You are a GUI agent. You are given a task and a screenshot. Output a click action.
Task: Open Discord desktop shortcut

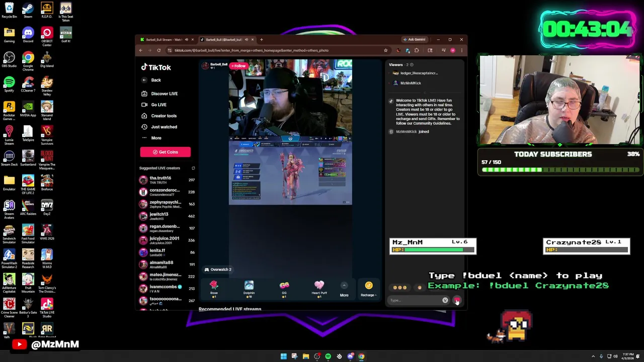click(x=28, y=34)
